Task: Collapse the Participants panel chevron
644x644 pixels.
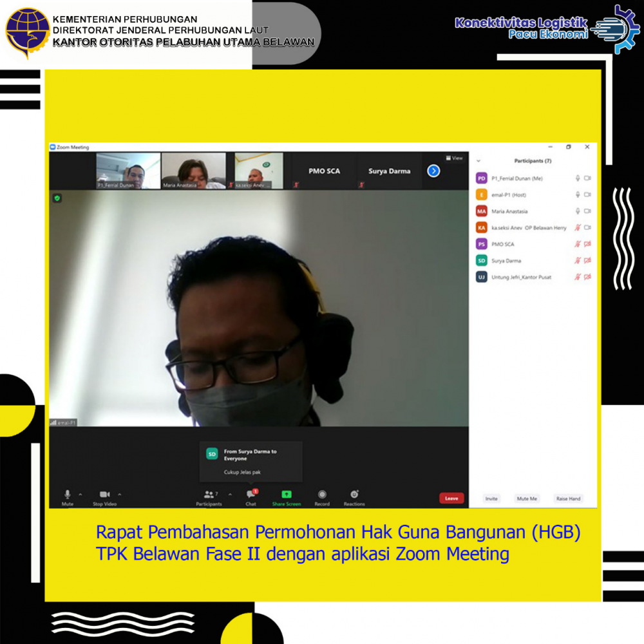Action: pos(478,161)
